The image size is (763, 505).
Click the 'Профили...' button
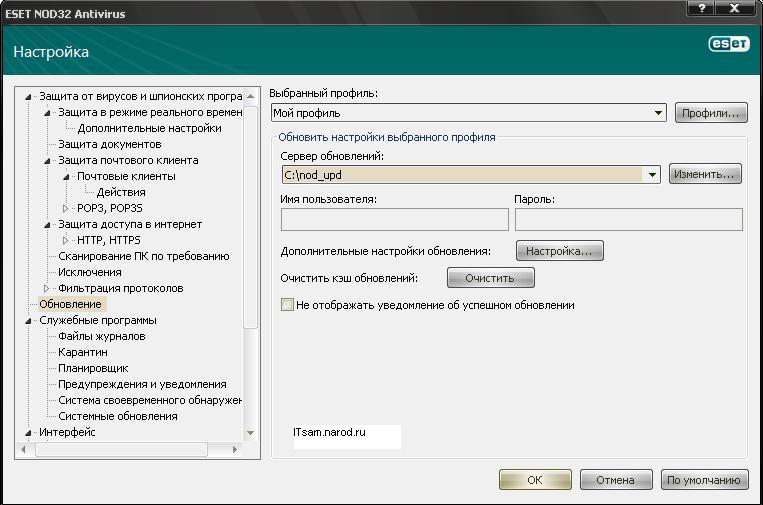click(x=711, y=113)
